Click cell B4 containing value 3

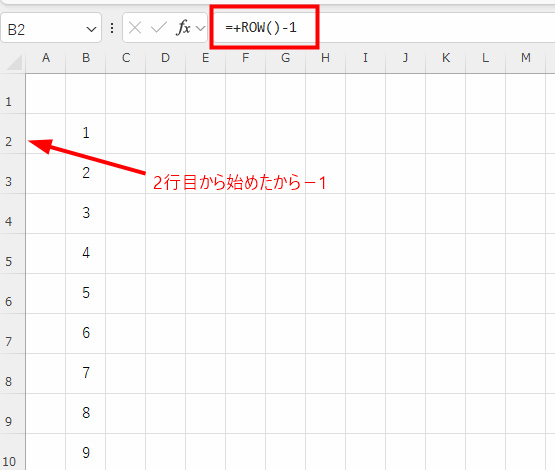point(86,214)
